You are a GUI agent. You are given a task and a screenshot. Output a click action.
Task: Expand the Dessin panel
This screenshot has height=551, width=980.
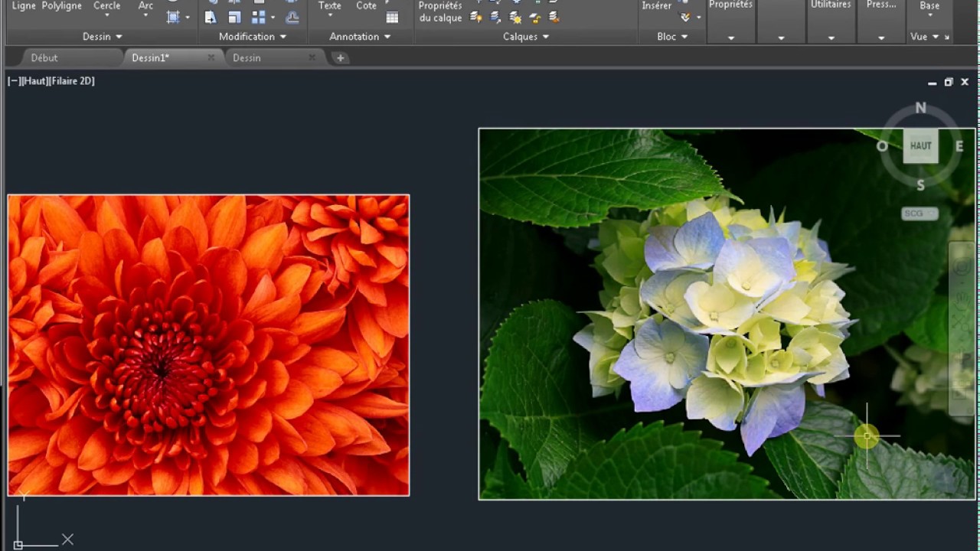[x=102, y=36]
